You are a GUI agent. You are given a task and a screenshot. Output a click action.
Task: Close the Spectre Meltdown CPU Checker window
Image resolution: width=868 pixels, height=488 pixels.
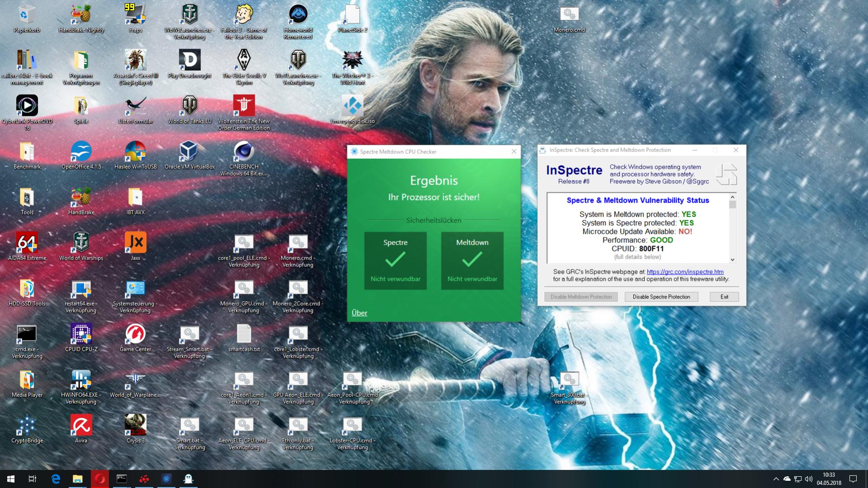tap(514, 152)
